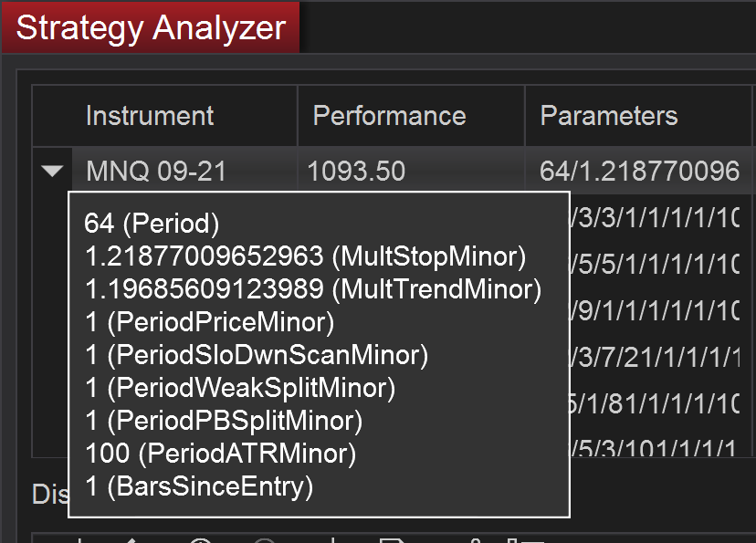Select the row with parameters /3/7/21/1/1/1/1
Viewport: 756px width, 543px height.
tap(655, 357)
